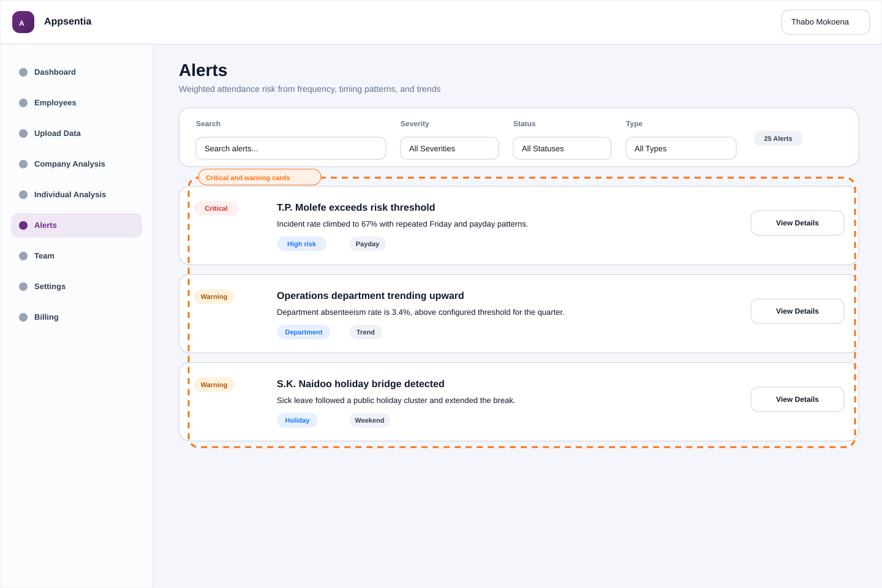
Task: Click the Holiday tag
Action: tap(297, 420)
